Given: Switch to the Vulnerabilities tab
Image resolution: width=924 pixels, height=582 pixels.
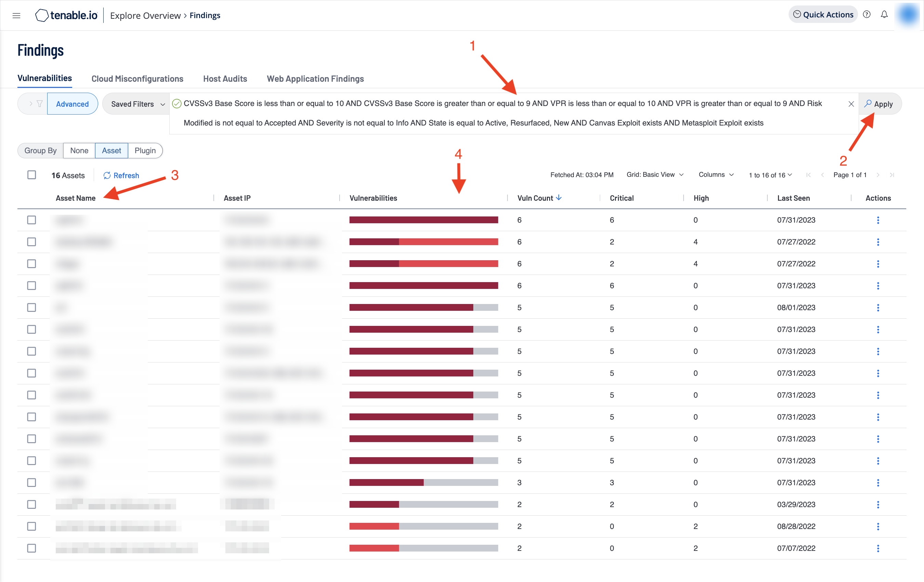Looking at the screenshot, I should click(44, 78).
